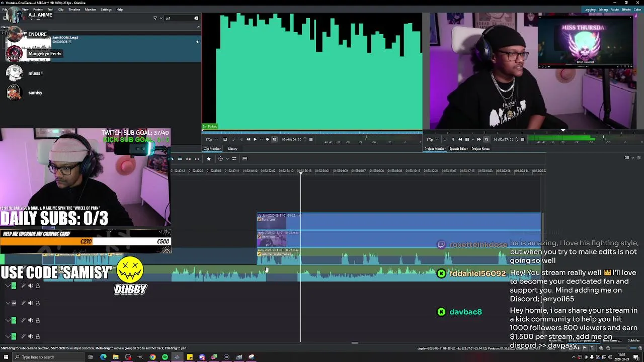644x362 pixels.
Task: Clear the bin search field
Action: tap(196, 18)
